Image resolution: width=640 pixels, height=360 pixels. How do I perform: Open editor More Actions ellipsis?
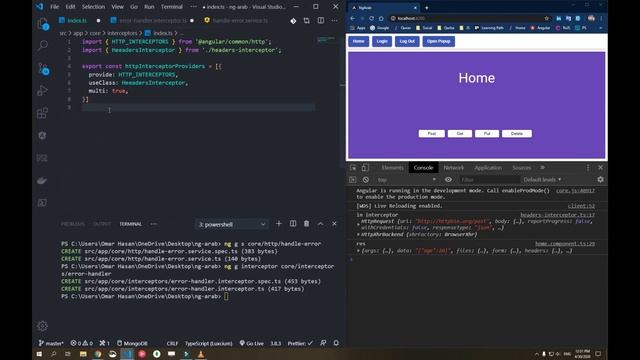tap(335, 20)
